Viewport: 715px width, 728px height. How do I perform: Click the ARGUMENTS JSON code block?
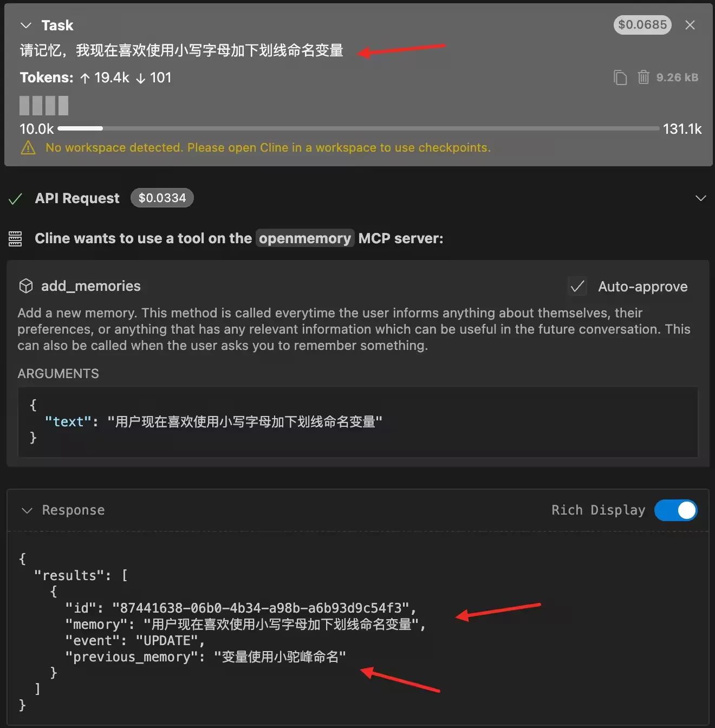[358, 422]
